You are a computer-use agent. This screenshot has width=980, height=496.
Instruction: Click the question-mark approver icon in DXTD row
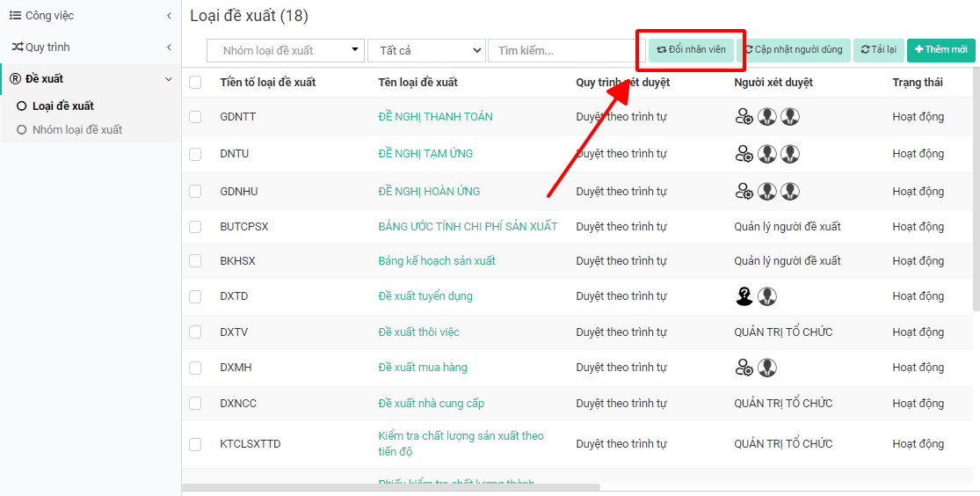point(744,296)
